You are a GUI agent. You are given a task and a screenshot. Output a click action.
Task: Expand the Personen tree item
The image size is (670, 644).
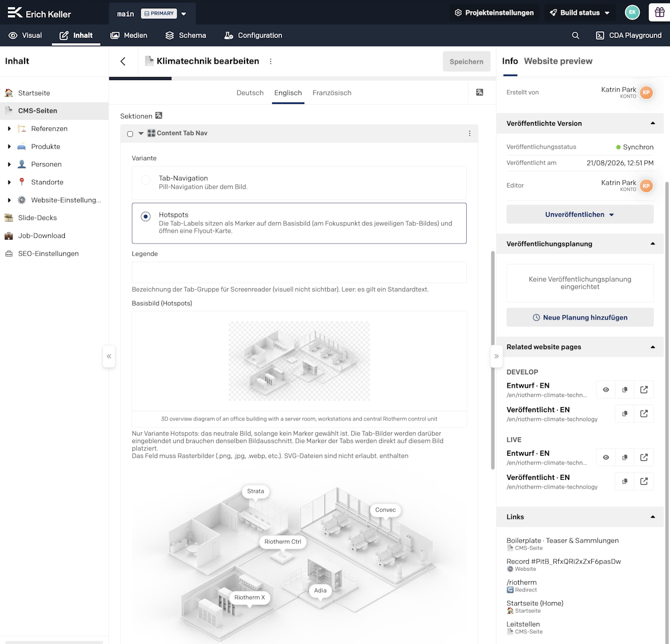9,164
